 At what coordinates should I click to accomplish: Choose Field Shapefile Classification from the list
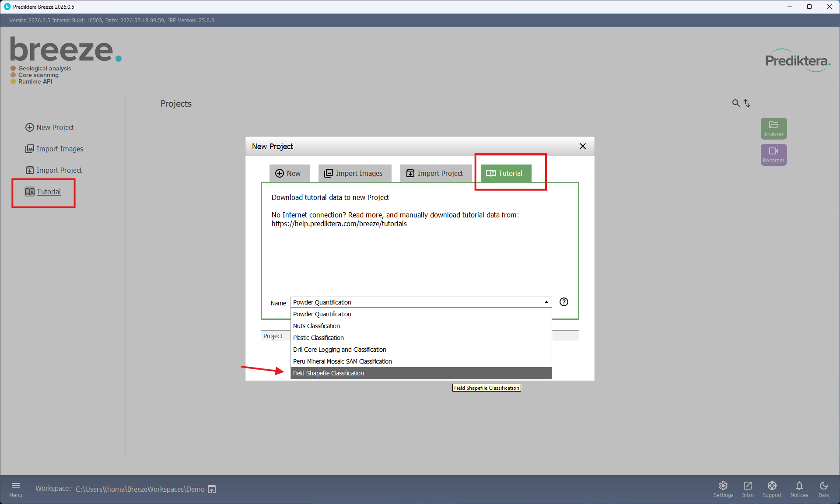point(421,373)
